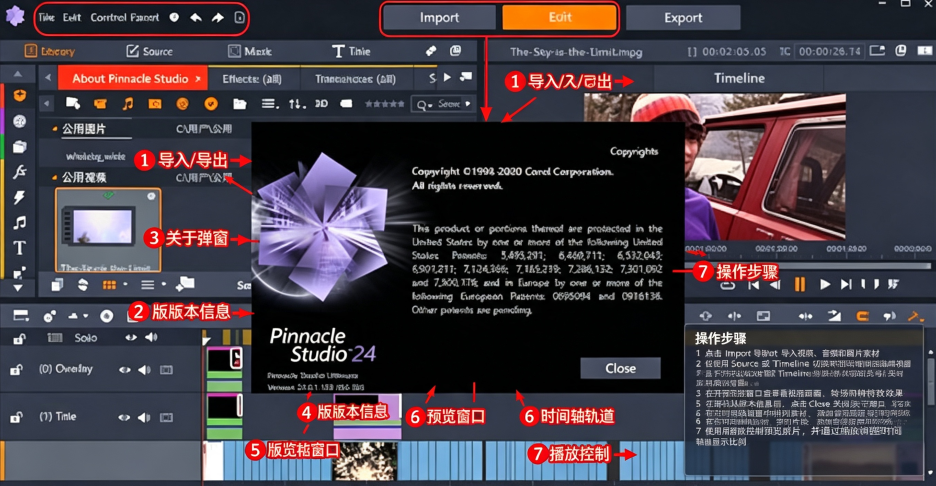Screen dimensions: 936x486
Task: Click the play button in the preview player
Action: tap(825, 285)
